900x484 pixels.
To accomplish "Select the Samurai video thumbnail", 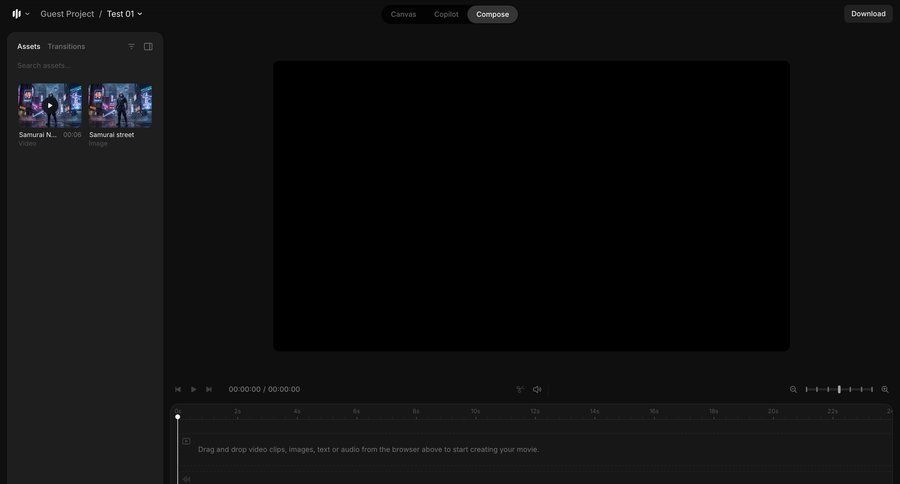I will pyautogui.click(x=50, y=106).
